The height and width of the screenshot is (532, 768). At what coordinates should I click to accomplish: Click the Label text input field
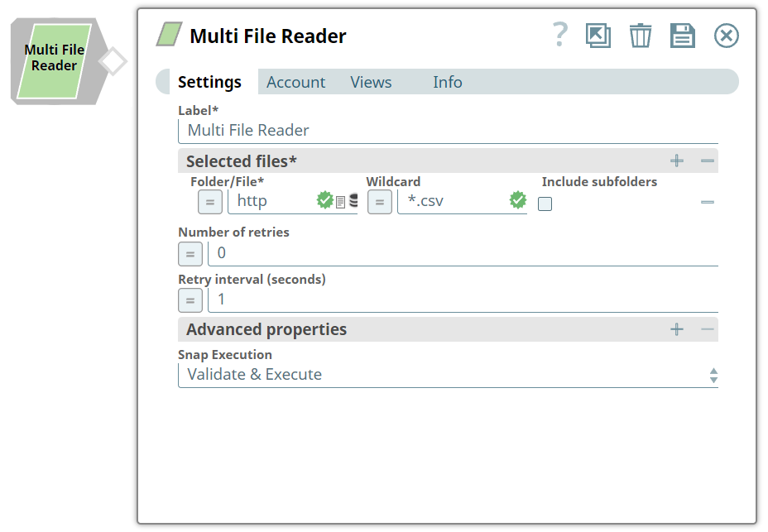click(x=447, y=131)
